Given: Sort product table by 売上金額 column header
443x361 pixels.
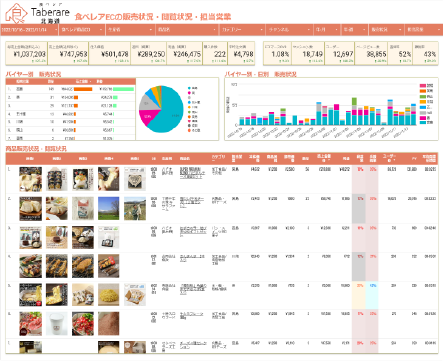Looking at the screenshot, I should (x=324, y=158).
